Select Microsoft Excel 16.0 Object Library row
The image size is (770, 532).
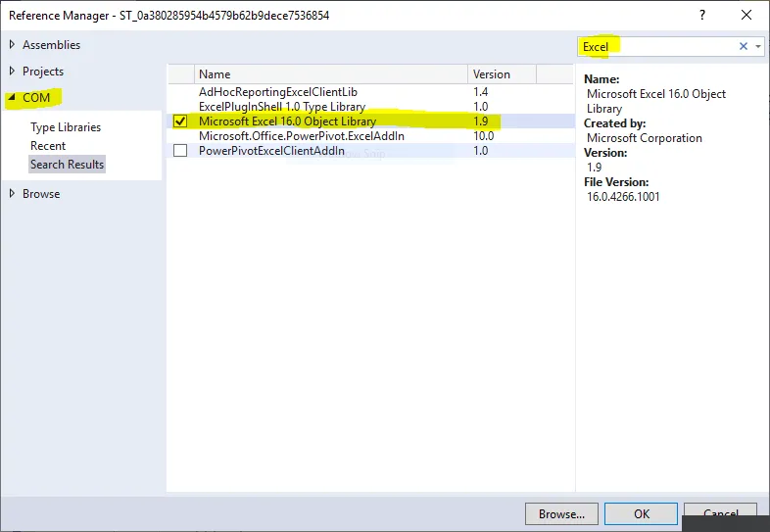[370, 121]
